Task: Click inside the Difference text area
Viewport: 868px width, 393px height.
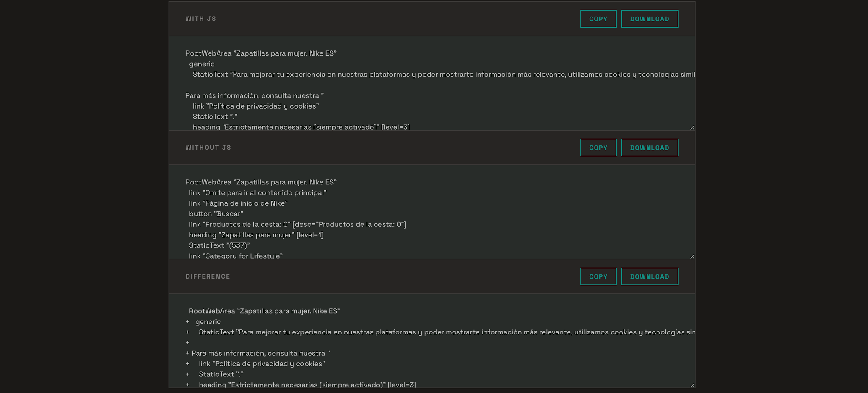Action: point(432,341)
